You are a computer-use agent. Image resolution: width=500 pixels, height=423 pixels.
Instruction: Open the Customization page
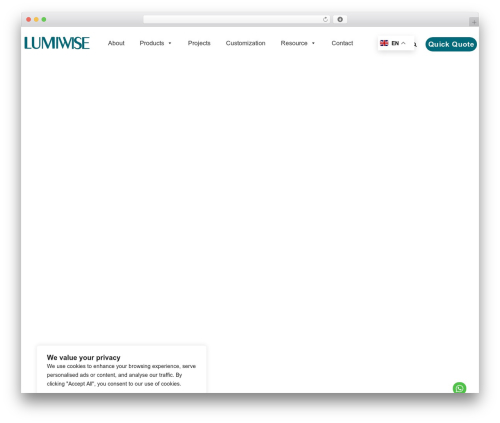(245, 43)
